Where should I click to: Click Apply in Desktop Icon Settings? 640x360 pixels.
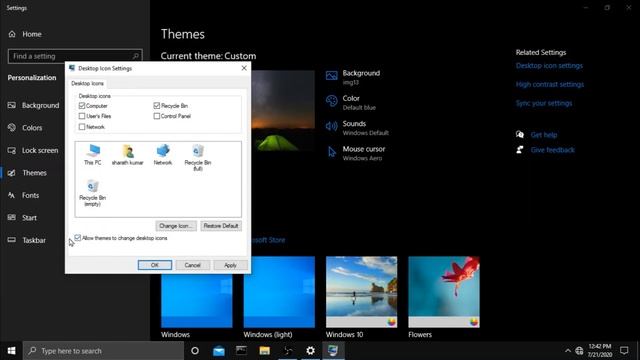[x=231, y=265]
